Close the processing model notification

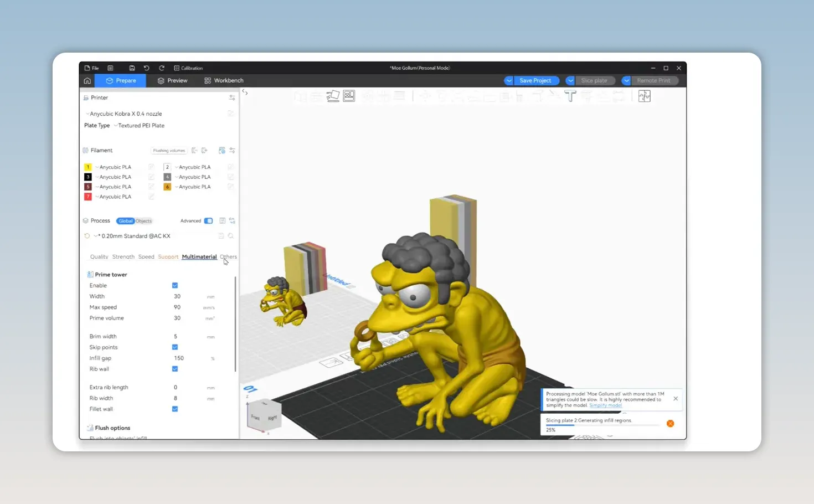(x=676, y=399)
